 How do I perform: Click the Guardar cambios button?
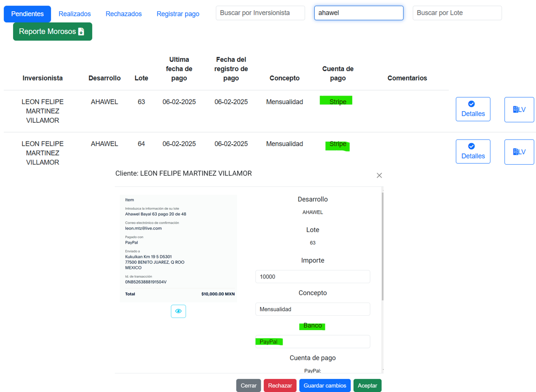click(x=324, y=385)
